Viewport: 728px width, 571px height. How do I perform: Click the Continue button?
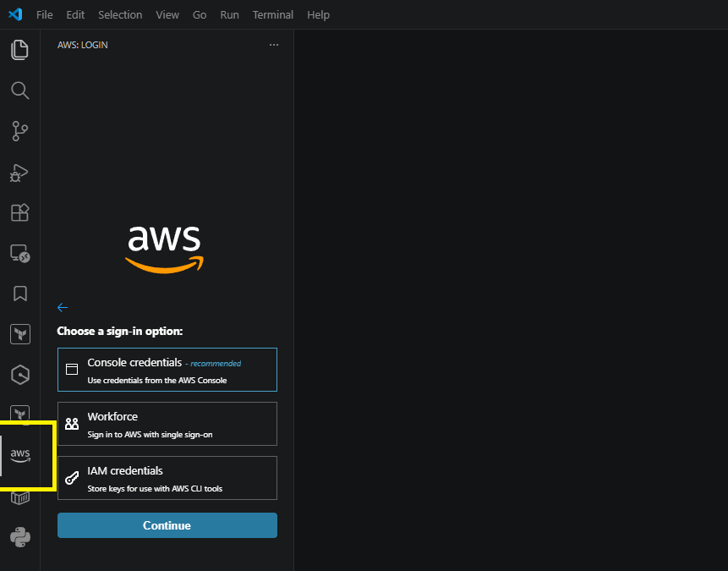[x=167, y=525]
